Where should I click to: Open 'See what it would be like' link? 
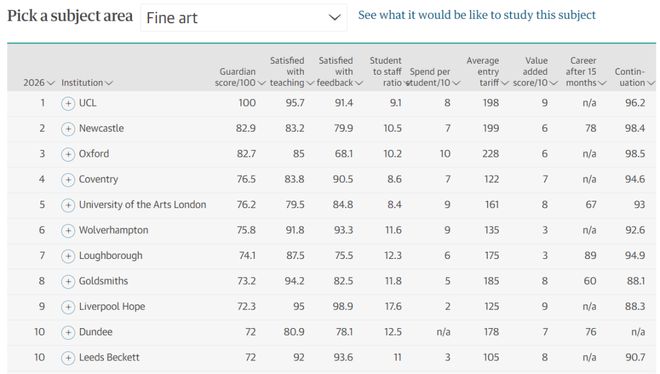(x=476, y=15)
